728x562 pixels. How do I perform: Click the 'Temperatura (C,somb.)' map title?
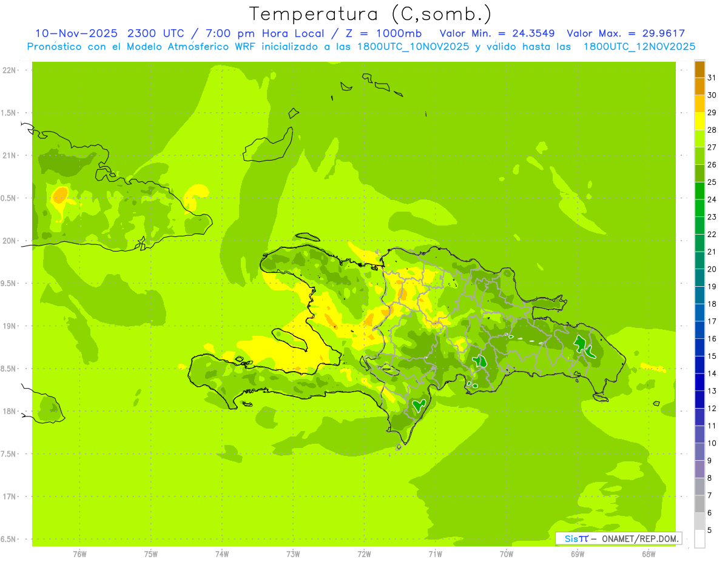(x=370, y=14)
